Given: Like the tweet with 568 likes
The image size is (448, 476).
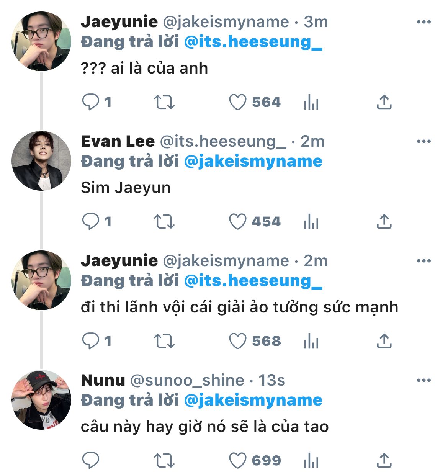Looking at the screenshot, I should coord(237,341).
